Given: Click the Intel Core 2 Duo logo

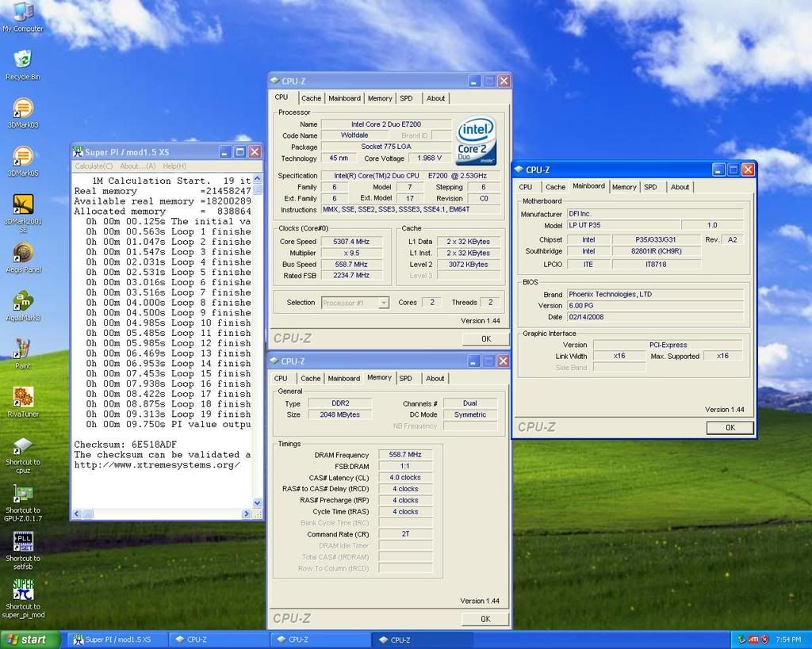Looking at the screenshot, I should pos(476,140).
